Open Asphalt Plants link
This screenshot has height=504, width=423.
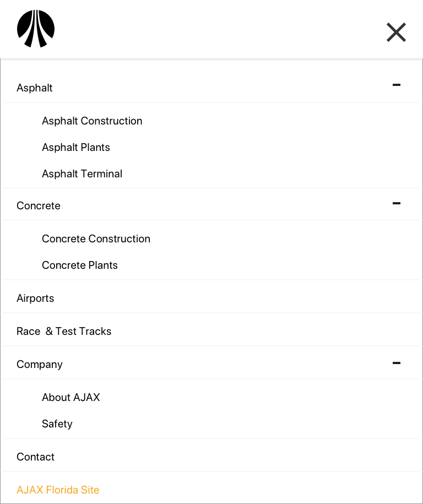pos(76,147)
